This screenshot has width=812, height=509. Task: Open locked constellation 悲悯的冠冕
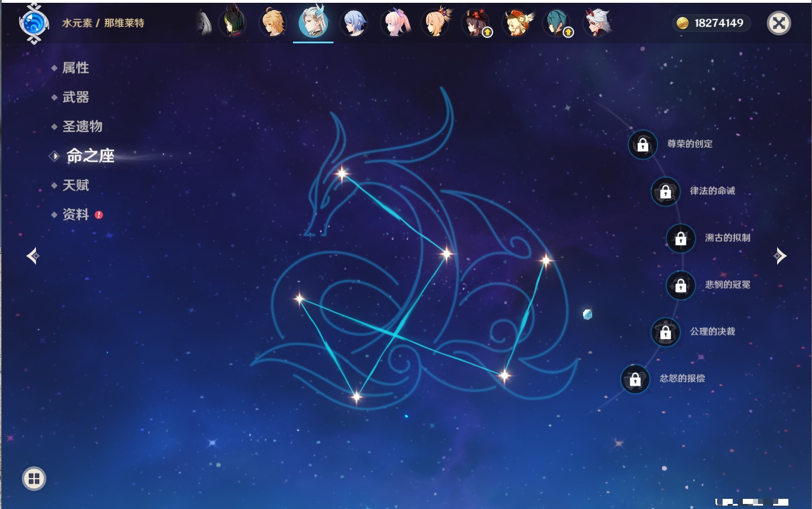tap(681, 286)
